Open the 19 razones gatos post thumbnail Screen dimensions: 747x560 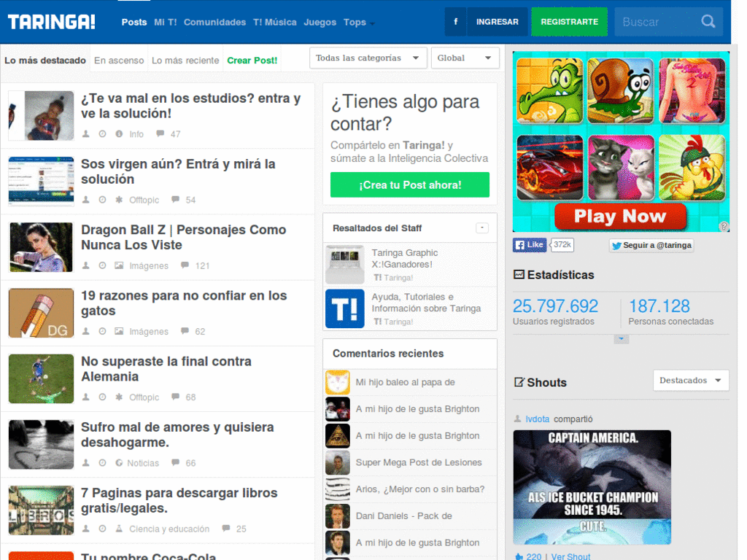(x=42, y=313)
